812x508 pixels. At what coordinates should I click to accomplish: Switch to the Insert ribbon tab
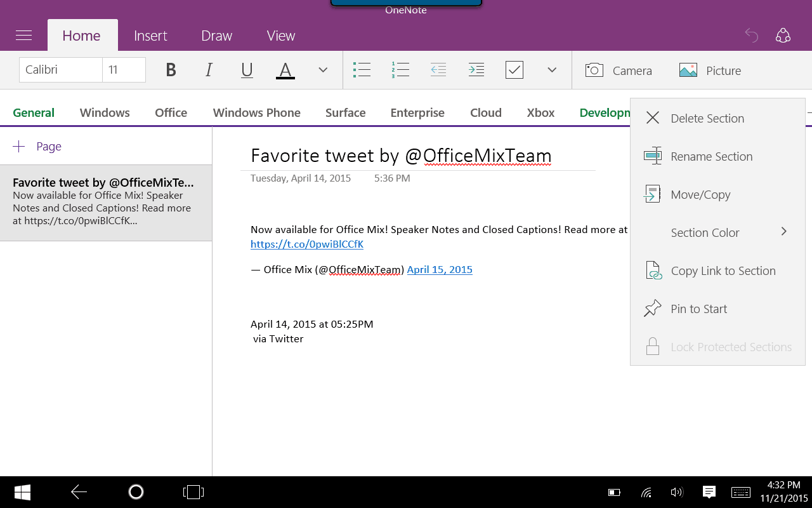coord(150,36)
